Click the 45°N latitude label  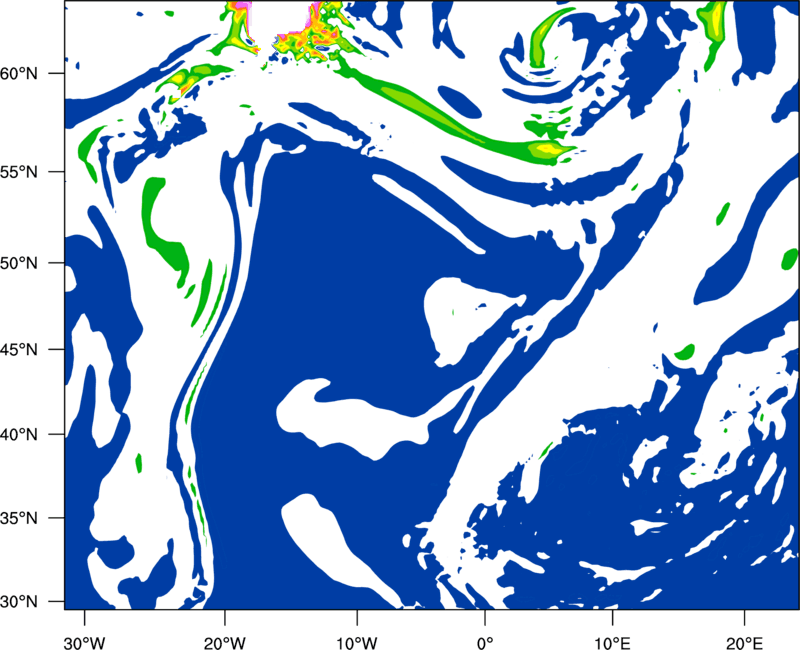19,349
